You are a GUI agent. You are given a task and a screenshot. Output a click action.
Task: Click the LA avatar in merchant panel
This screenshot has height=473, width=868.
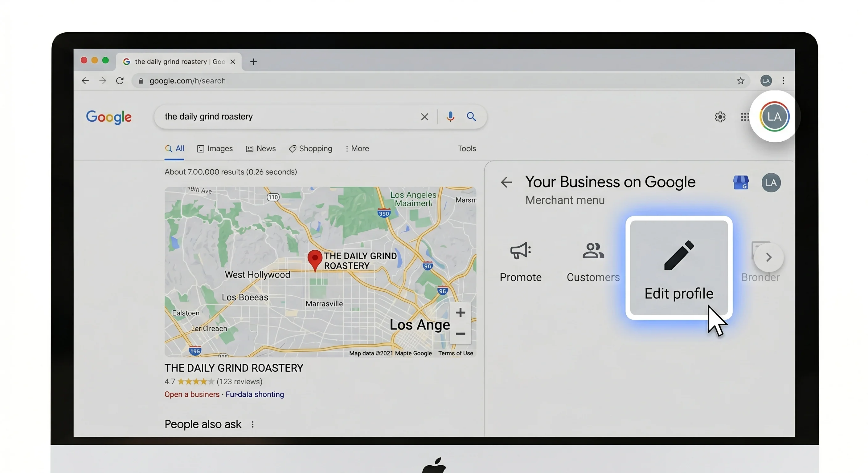pyautogui.click(x=771, y=183)
